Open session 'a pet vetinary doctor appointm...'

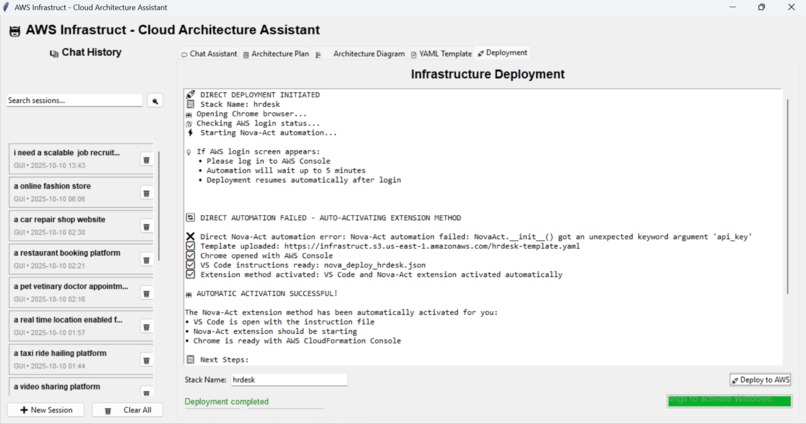coord(75,292)
